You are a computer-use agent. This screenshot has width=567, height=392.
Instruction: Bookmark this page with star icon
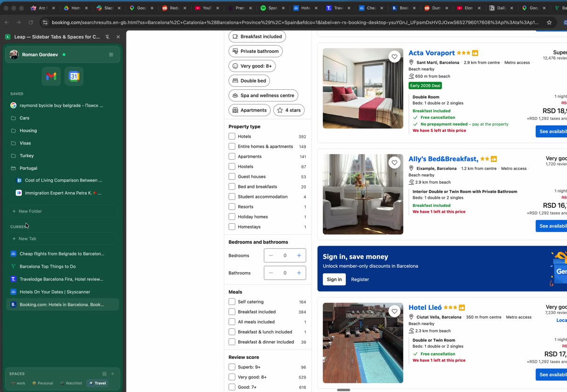coord(549,22)
